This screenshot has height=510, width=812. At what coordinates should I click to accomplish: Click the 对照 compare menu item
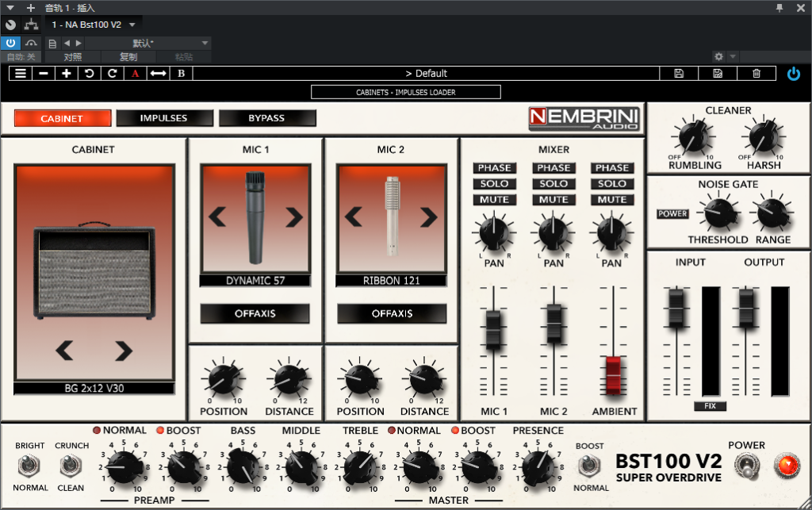(72, 57)
